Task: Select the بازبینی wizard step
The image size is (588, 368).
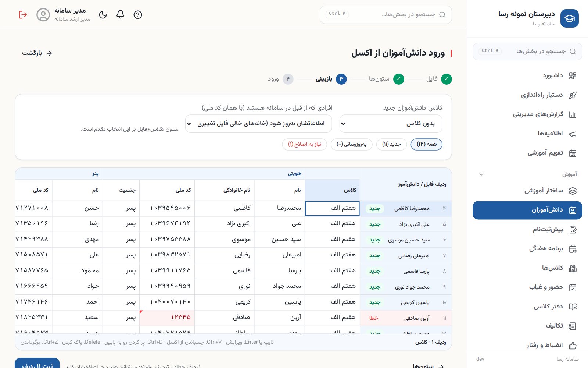Action: pyautogui.click(x=331, y=79)
